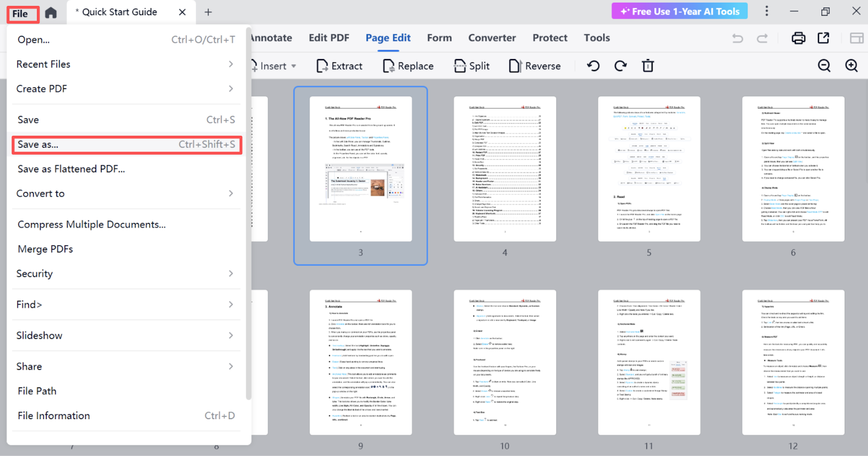Close the Quick Start Guide tab
Image resolution: width=868 pixels, height=456 pixels.
pos(182,12)
